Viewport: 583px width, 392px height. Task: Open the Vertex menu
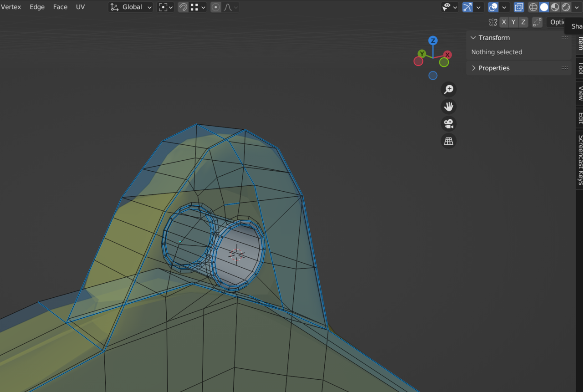point(11,7)
